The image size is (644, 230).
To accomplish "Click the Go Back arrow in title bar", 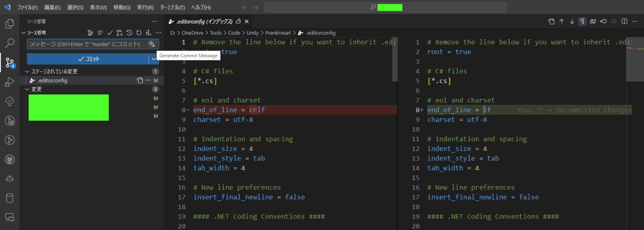I will click(245, 7).
